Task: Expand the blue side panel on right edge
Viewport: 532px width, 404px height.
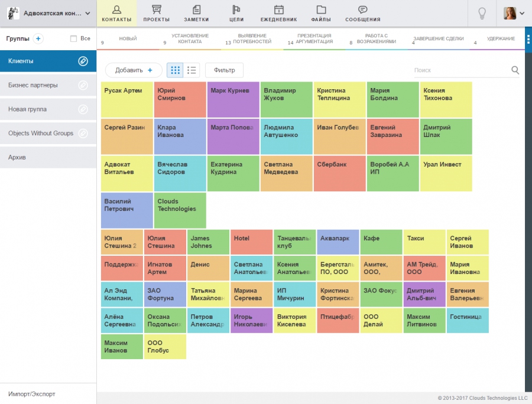Action: [x=528, y=39]
